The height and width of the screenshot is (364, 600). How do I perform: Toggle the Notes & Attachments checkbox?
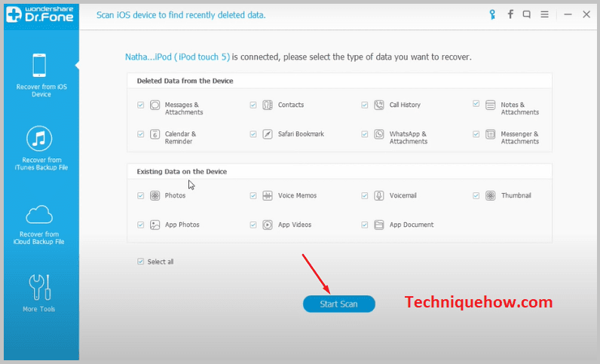tap(476, 103)
